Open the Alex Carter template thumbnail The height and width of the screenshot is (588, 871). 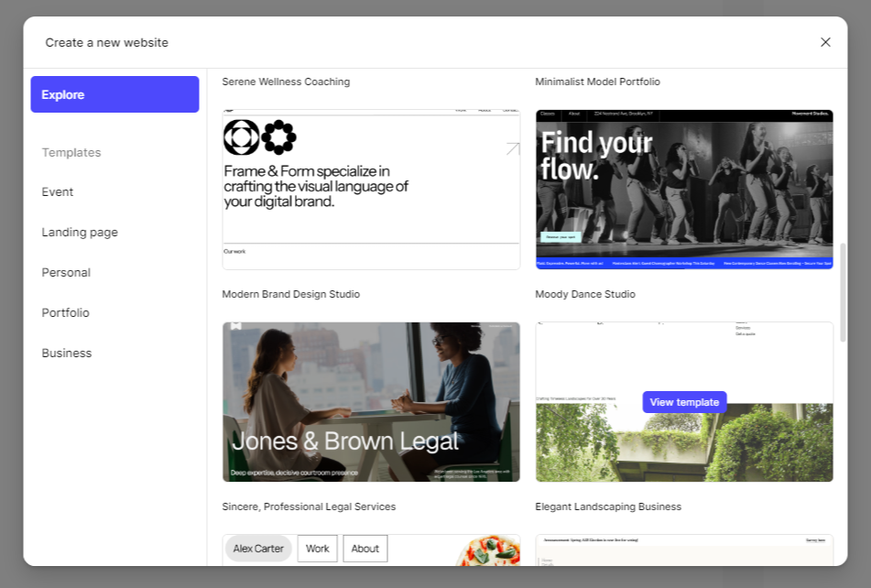point(371,550)
